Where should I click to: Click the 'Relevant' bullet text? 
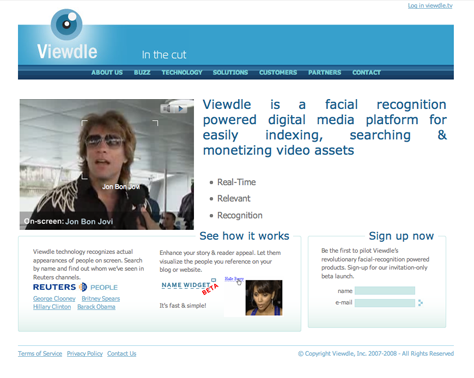tap(234, 199)
